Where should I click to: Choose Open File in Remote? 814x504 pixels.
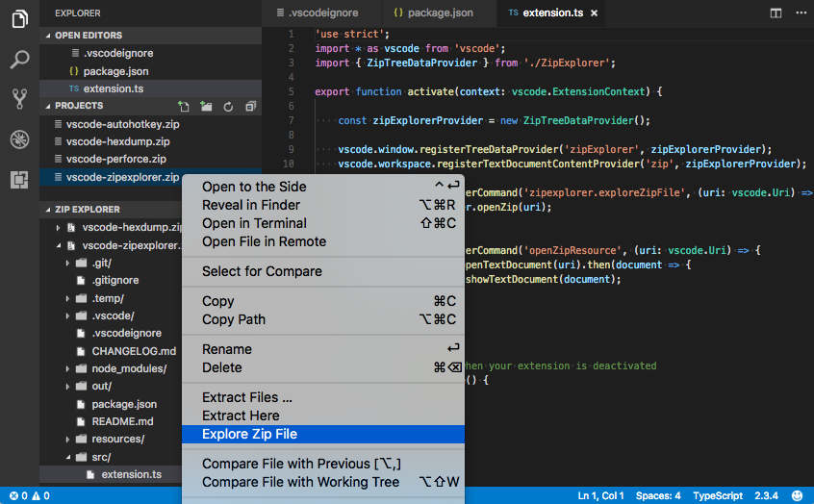click(323, 241)
